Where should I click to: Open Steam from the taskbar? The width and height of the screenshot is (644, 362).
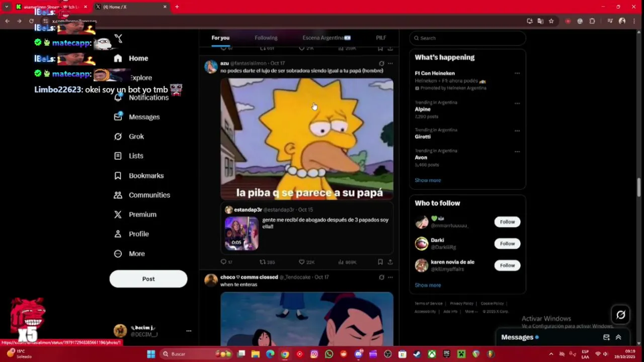coord(417,354)
